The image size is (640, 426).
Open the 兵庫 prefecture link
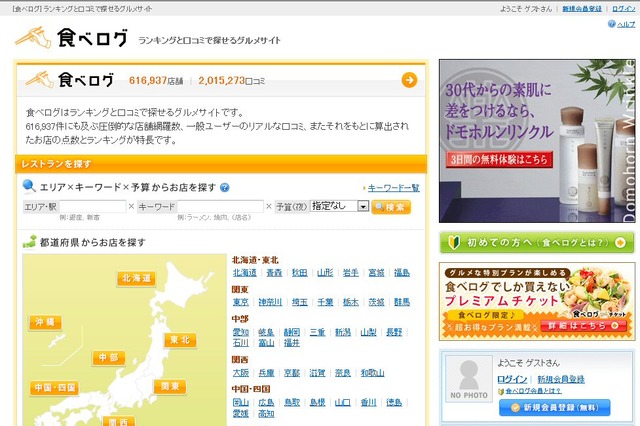(266, 373)
